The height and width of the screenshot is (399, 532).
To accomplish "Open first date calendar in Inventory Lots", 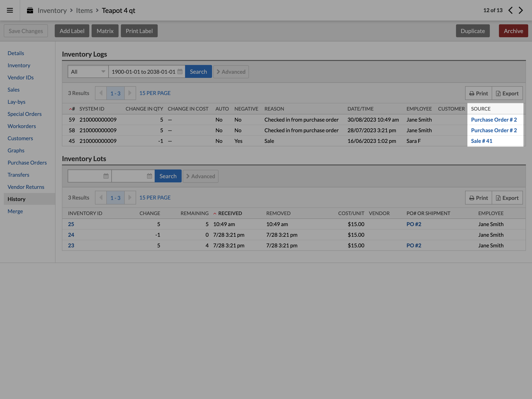I will (106, 176).
